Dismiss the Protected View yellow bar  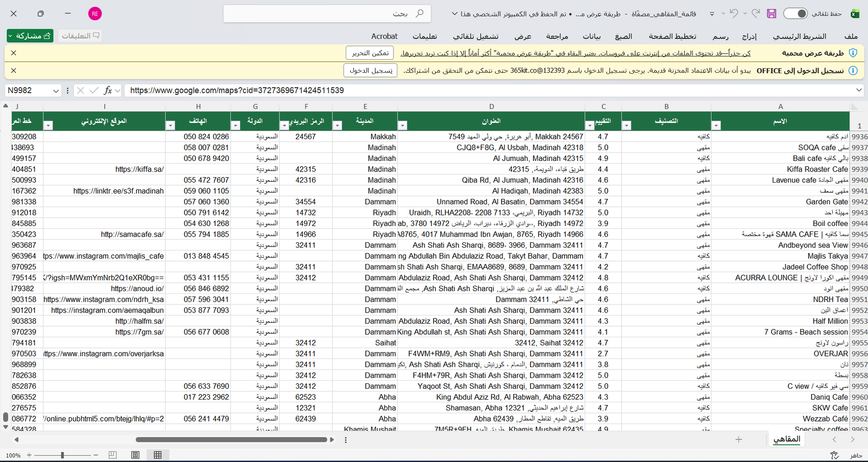pyautogui.click(x=14, y=53)
